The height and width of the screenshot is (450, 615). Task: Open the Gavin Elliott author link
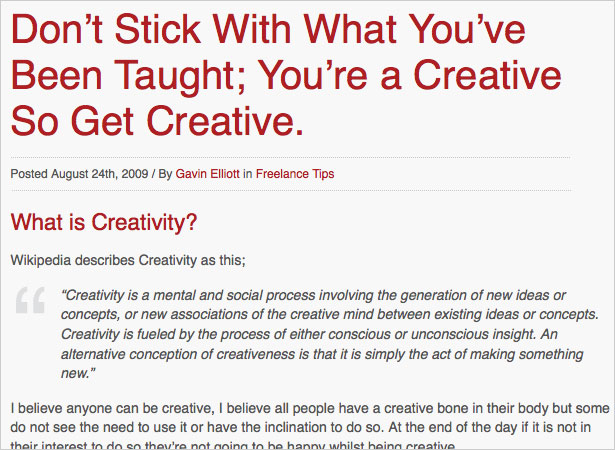coord(207,174)
